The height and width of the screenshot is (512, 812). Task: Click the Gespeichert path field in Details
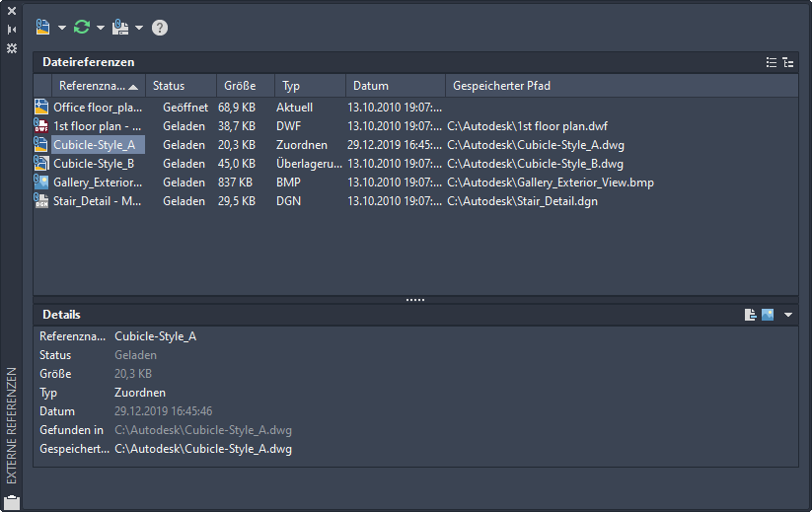point(203,449)
